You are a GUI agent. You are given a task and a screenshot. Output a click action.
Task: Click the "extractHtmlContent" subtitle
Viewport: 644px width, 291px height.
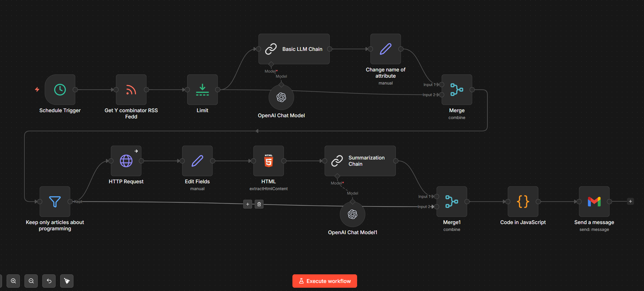268,189
